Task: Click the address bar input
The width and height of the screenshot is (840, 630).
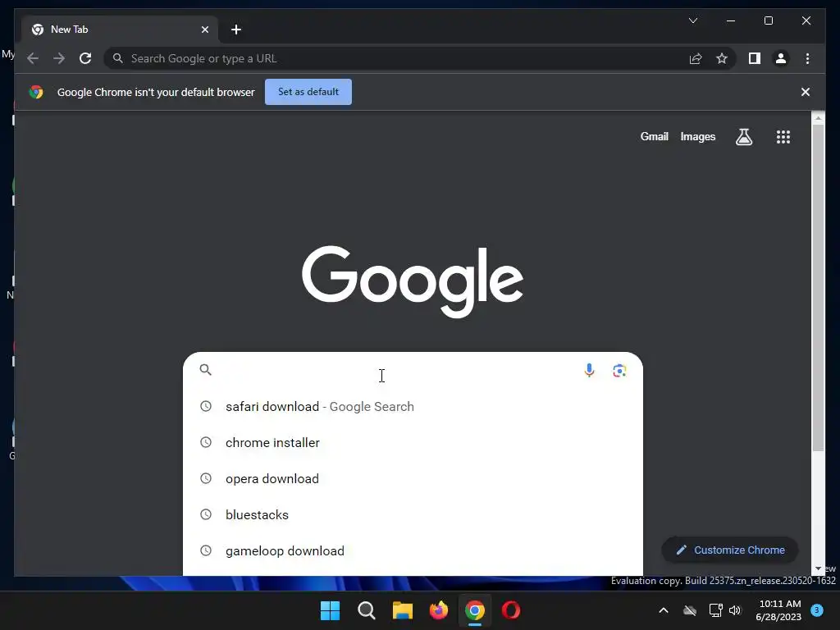Action: tap(396, 58)
